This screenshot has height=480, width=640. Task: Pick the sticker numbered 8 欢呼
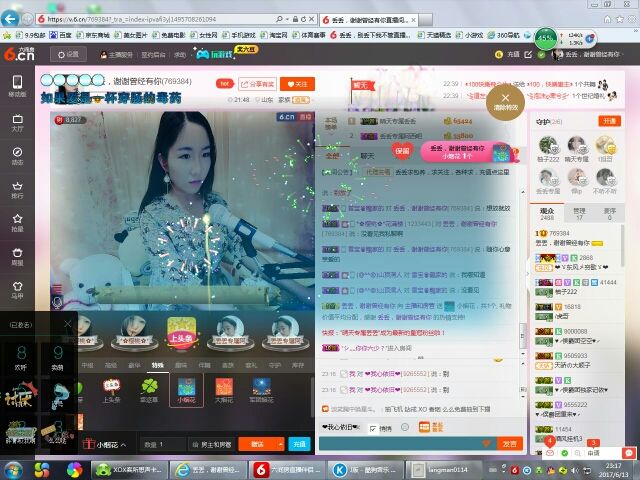tap(20, 358)
